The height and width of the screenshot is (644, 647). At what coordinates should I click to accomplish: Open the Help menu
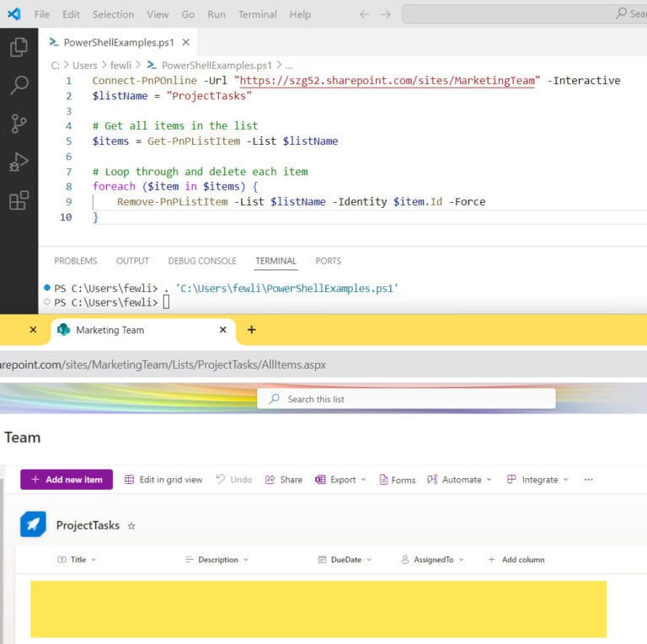click(300, 14)
